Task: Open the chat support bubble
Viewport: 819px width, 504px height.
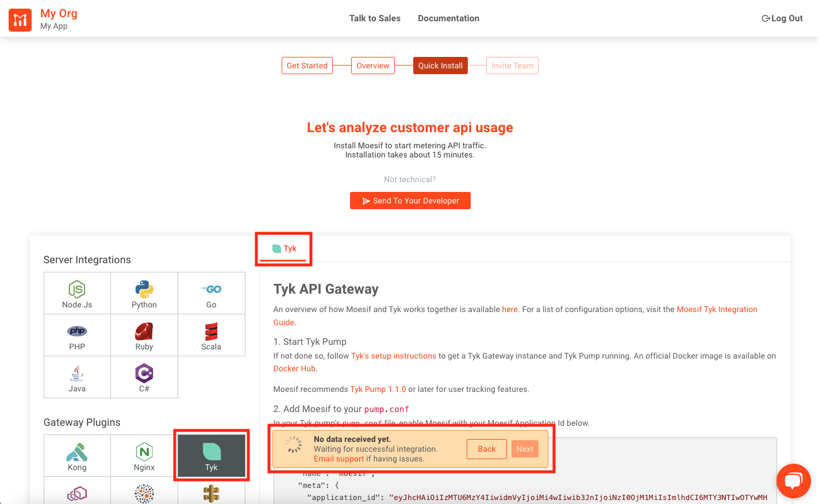Action: tap(794, 481)
